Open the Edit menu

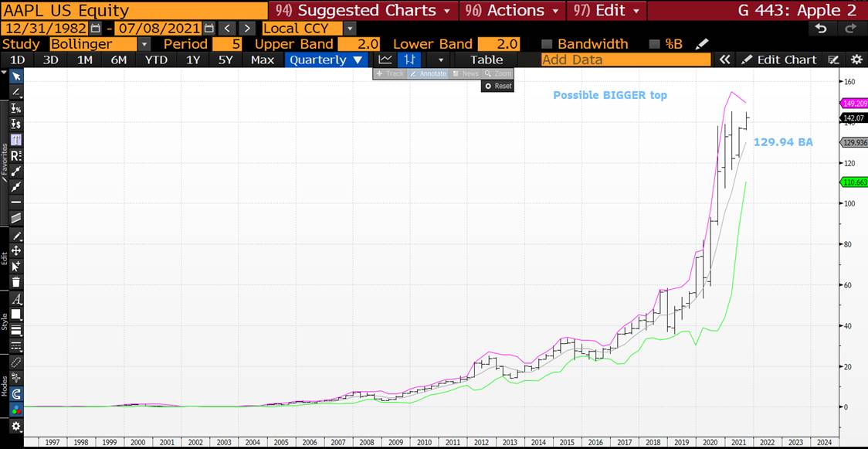point(605,11)
